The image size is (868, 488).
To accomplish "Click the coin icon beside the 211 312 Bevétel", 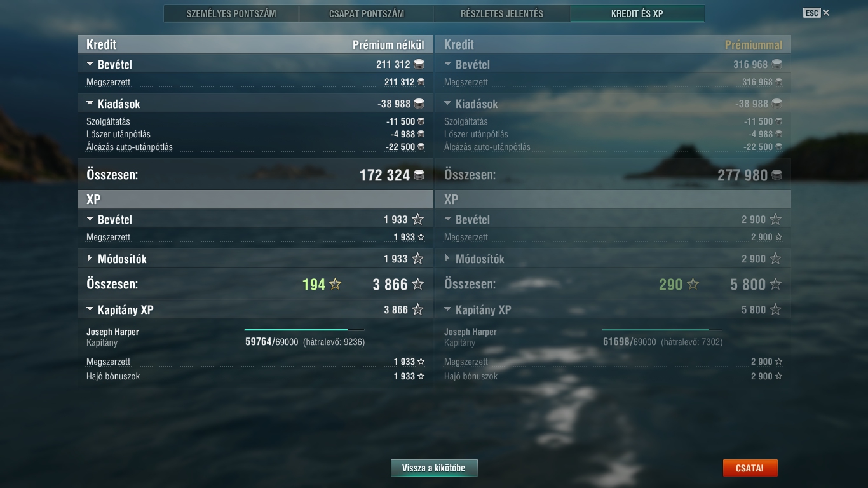I will coord(419,65).
